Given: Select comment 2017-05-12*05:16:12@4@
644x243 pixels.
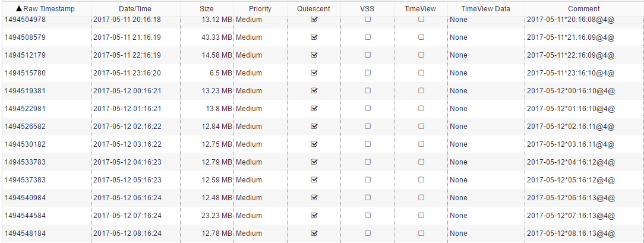Looking at the screenshot, I should (x=571, y=180).
